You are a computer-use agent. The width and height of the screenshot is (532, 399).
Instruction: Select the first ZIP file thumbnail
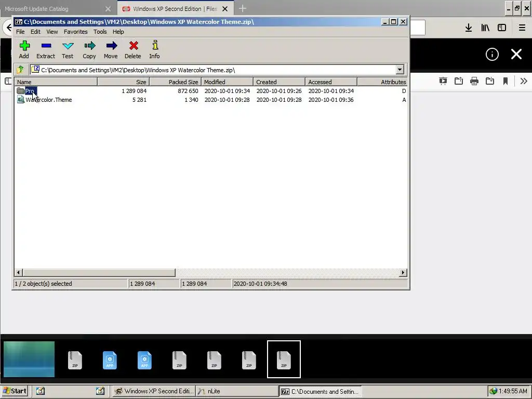point(75,360)
